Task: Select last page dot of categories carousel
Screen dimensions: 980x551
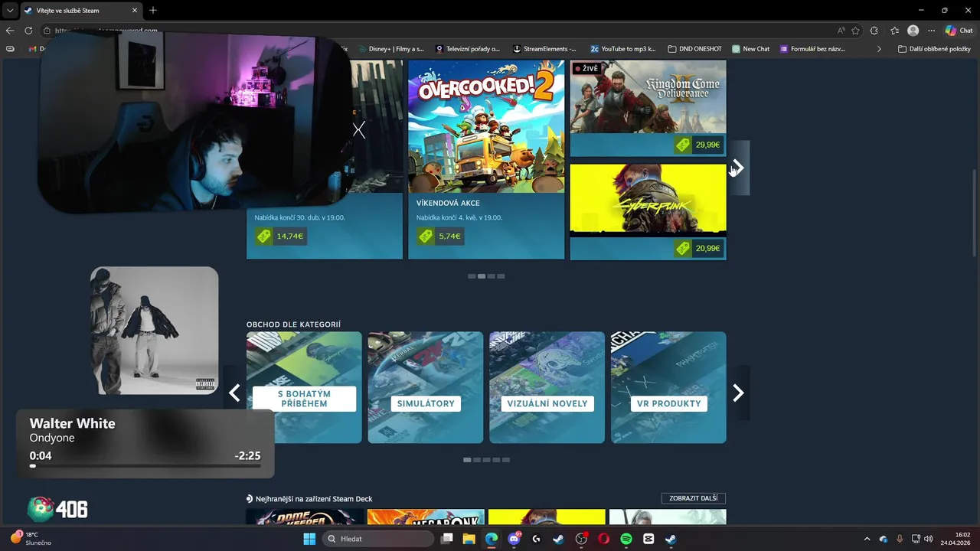Action: 506,460
